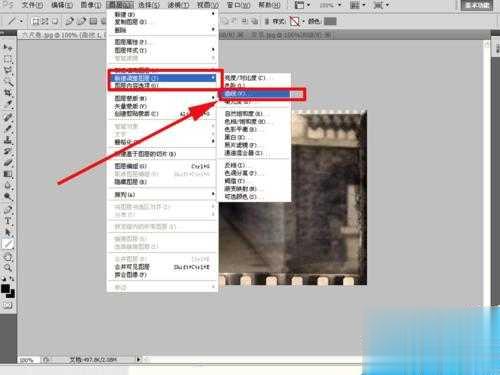Choose 色彩平衡 adjustment layer
The image size is (500, 375).
255,129
